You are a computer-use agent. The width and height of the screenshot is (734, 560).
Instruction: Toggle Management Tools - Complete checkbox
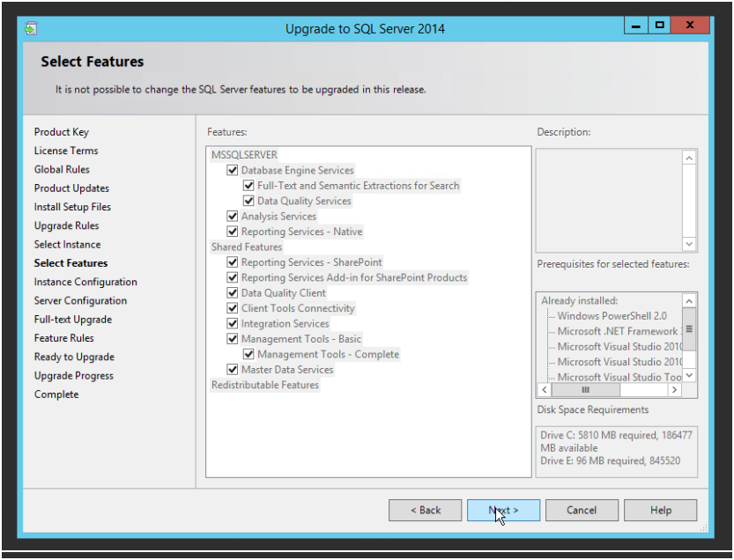248,354
